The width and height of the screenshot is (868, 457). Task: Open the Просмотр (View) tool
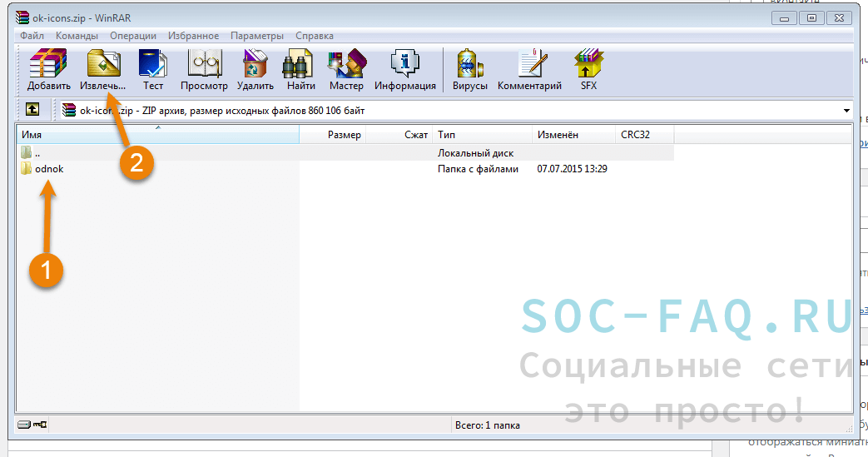204,70
